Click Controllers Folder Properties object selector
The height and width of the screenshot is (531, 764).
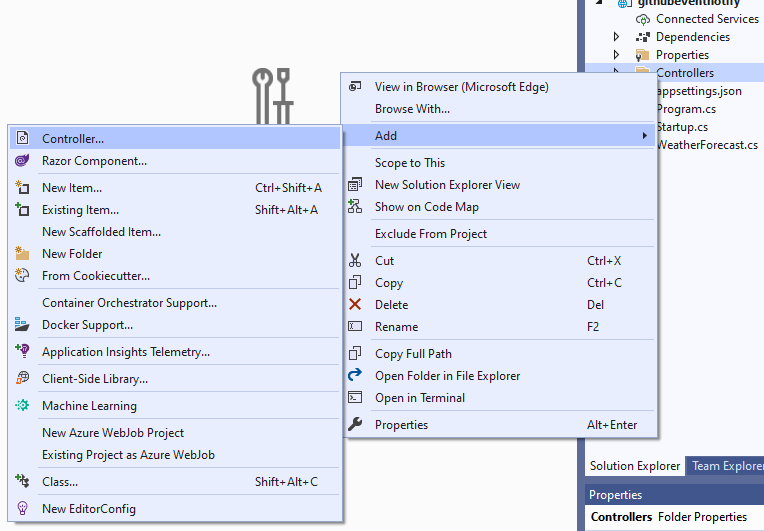(x=674, y=517)
